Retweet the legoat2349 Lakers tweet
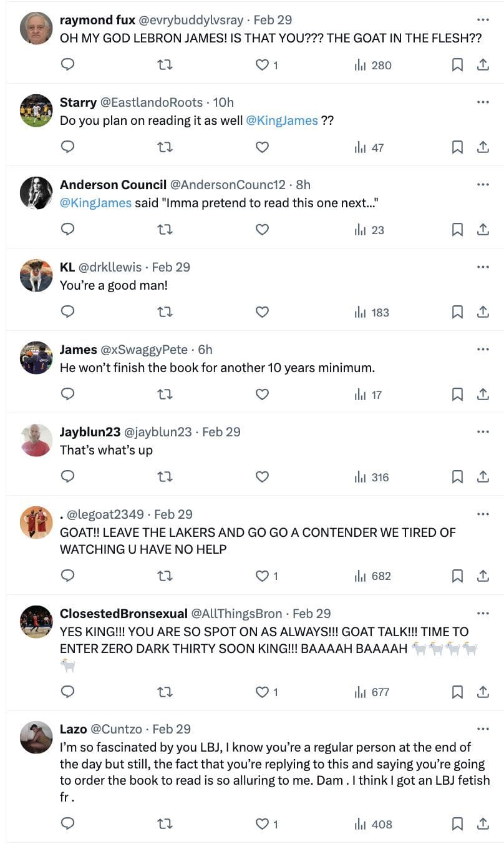The image size is (504, 844). 165,576
